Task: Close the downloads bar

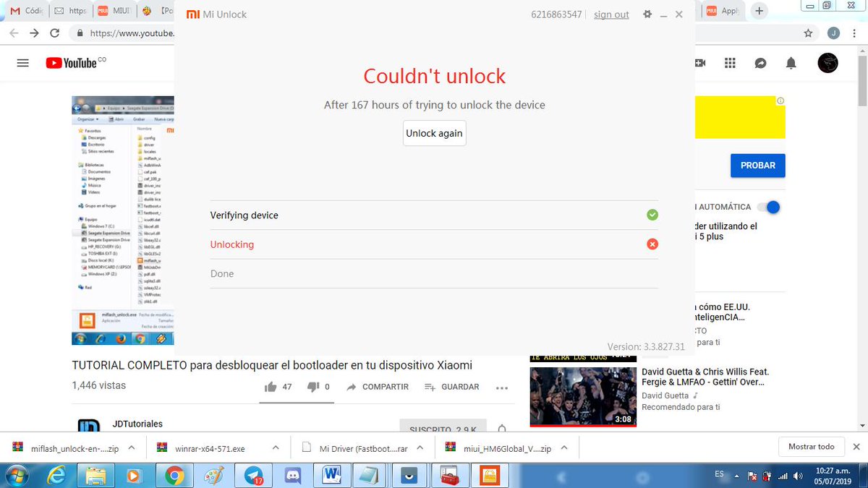Action: [x=856, y=447]
